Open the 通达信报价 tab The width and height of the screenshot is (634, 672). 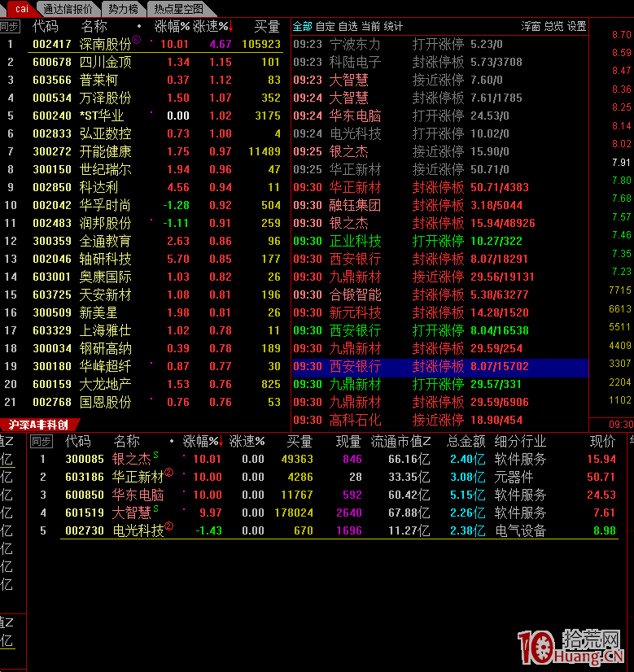pos(68,9)
